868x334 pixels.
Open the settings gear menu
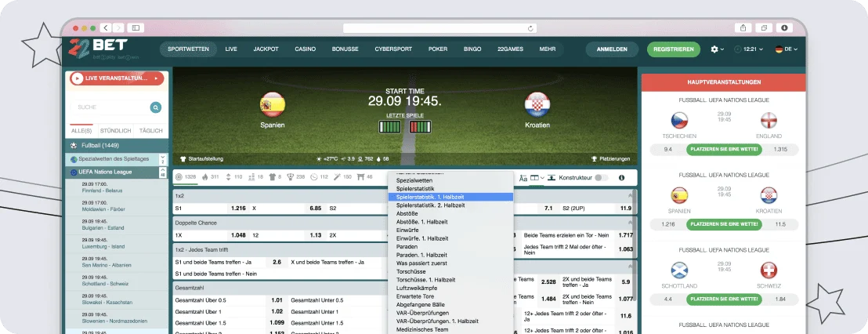click(717, 49)
